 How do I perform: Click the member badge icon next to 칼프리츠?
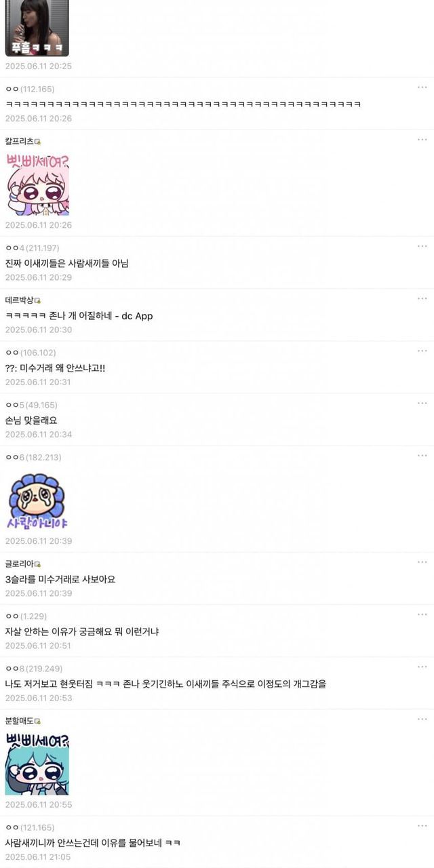pyautogui.click(x=37, y=142)
